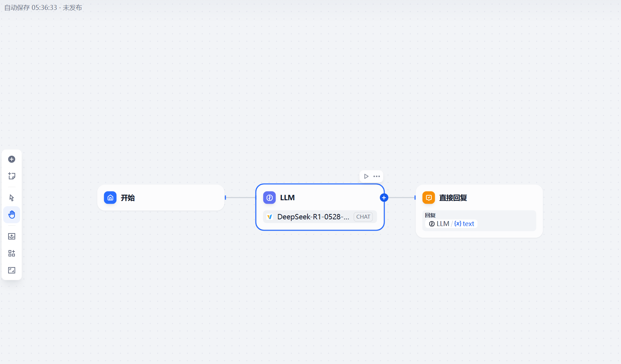Image resolution: width=621 pixels, height=364 pixels.
Task: Click the orange 直接回复 node icon
Action: pyautogui.click(x=429, y=198)
